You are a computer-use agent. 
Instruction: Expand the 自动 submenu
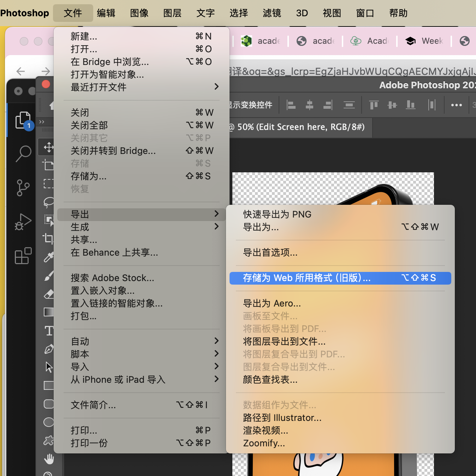tap(141, 341)
